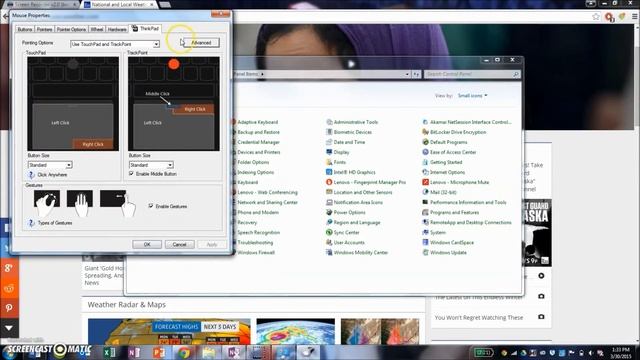Click Reddit share icon in sidebar

(x=9, y=288)
